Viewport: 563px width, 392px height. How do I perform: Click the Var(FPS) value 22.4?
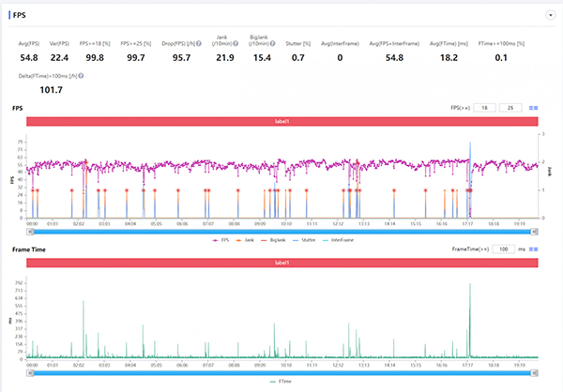tap(59, 58)
